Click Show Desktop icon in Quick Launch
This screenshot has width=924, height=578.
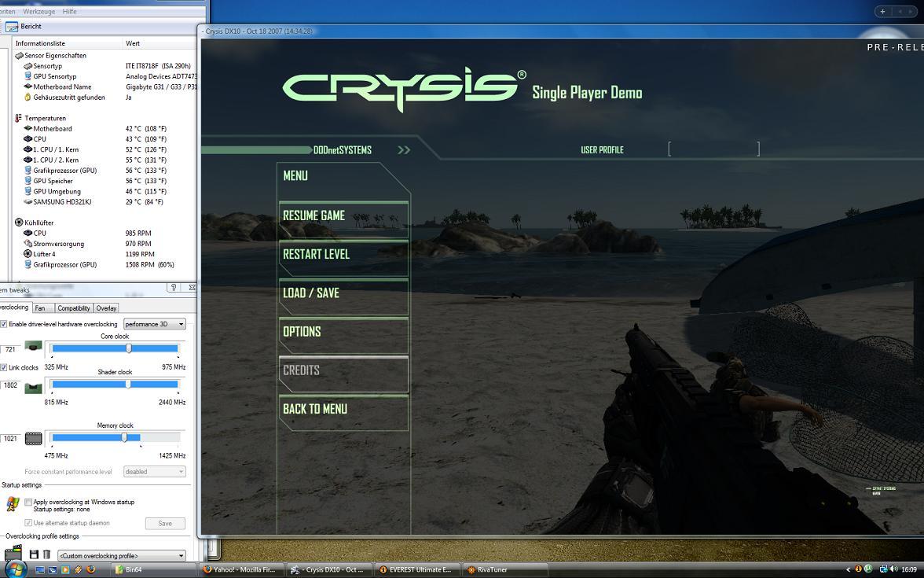[x=40, y=569]
